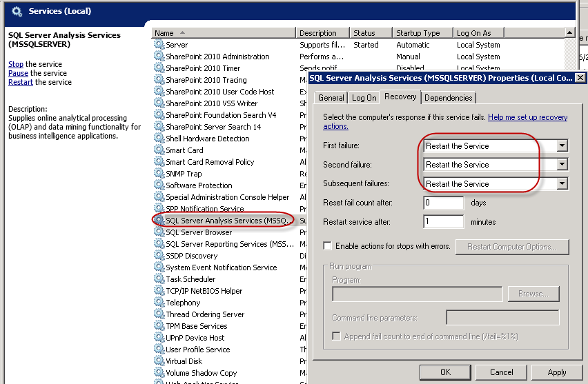Click OK in the Properties dialog

coord(445,372)
